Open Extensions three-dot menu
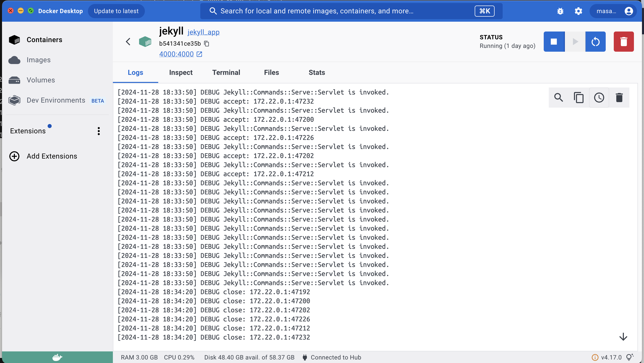This screenshot has height=363, width=644. click(99, 131)
